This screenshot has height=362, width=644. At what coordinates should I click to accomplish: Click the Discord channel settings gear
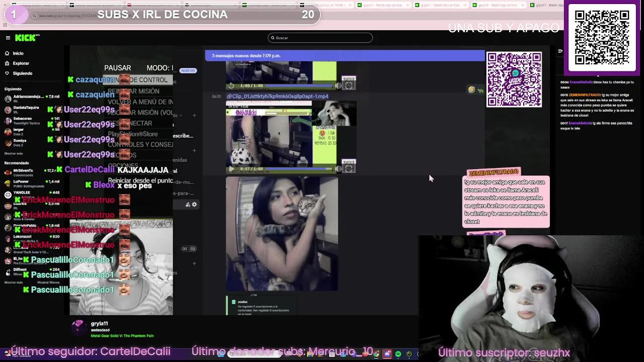(194, 205)
